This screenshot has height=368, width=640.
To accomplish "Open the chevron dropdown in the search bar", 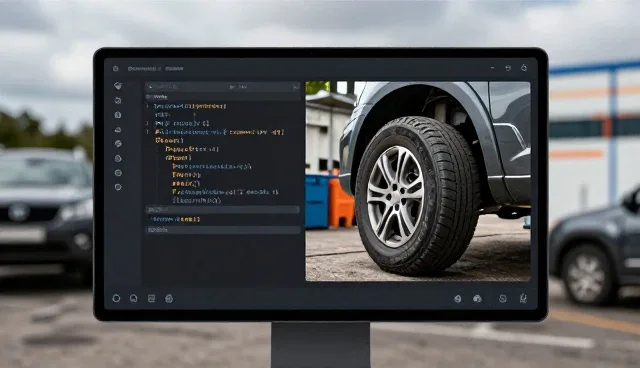I will (x=295, y=87).
